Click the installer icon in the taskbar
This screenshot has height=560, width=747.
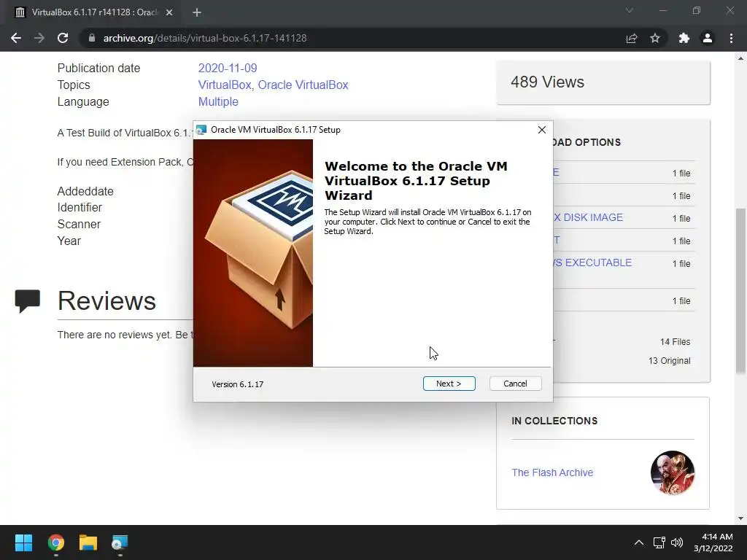120,542
